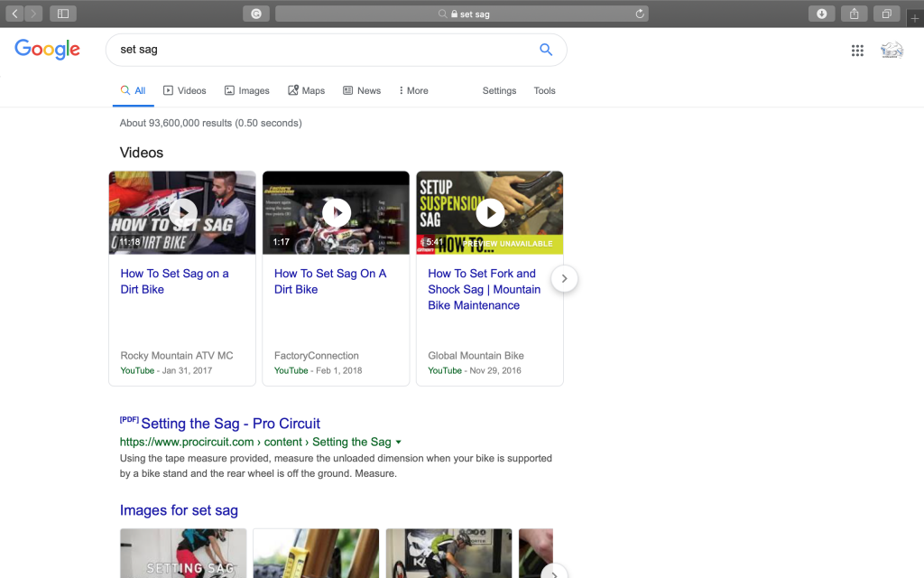Switch to the News tab
This screenshot has width=924, height=578.
(x=362, y=91)
